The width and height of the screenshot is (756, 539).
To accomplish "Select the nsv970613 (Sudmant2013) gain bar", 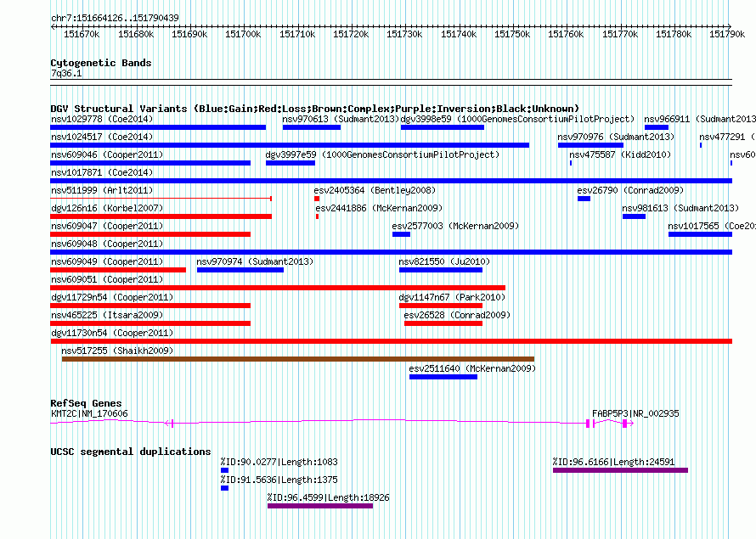I will pos(312,127).
